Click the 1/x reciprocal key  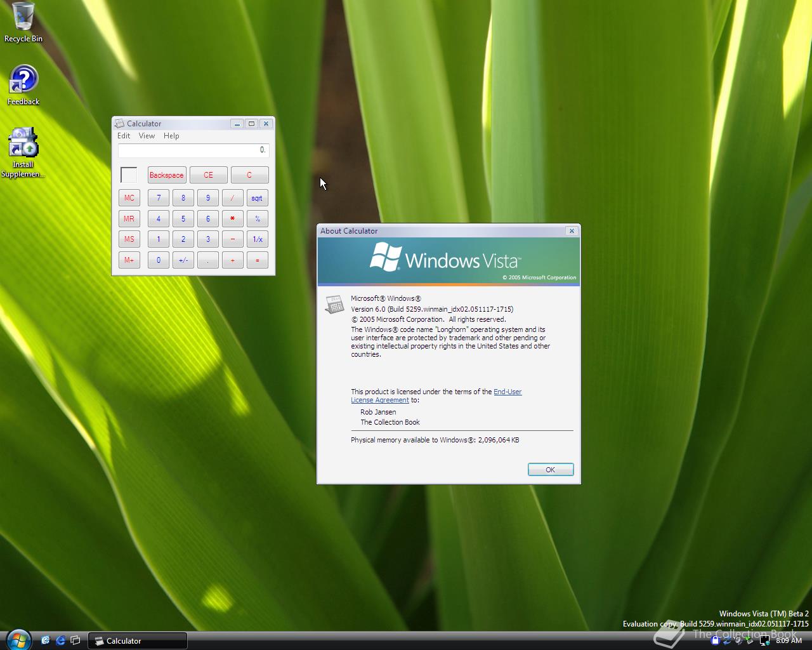(x=258, y=239)
